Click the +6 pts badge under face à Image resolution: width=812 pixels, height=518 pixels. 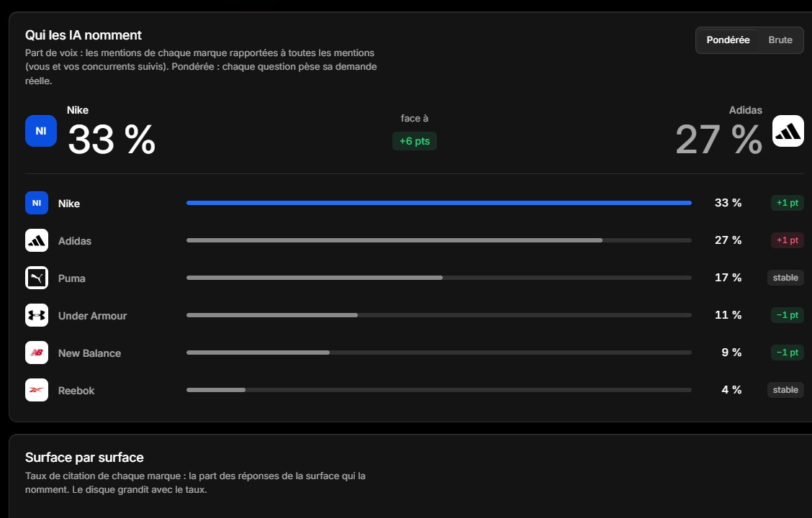415,141
